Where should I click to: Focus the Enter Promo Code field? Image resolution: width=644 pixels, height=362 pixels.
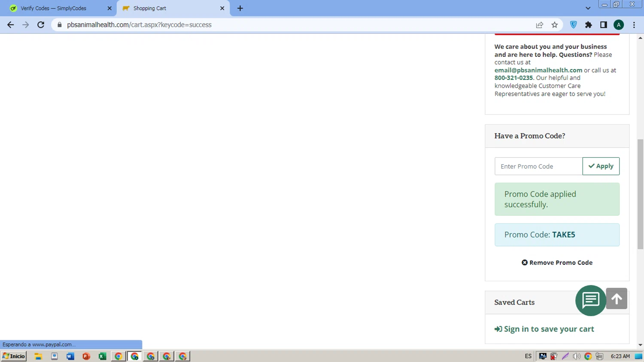538,166
